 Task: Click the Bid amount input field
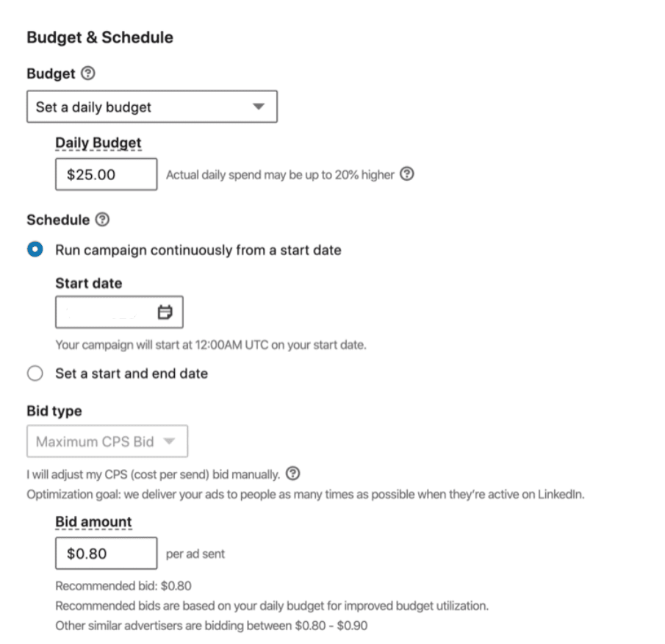pyautogui.click(x=106, y=554)
